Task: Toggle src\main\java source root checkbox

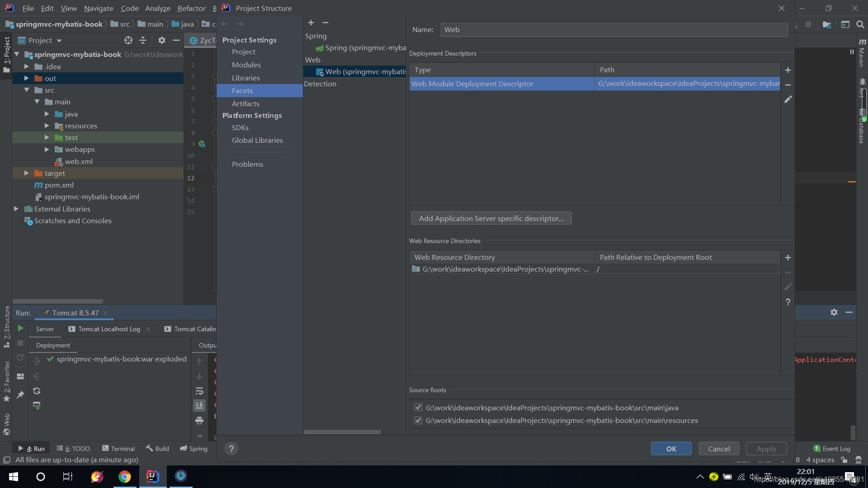Action: pos(419,408)
